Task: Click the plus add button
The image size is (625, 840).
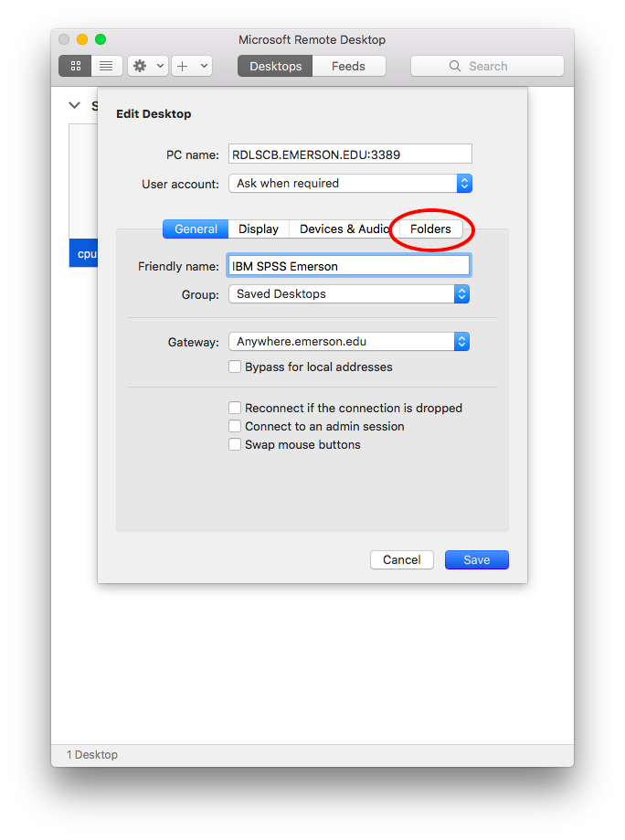Action: point(183,66)
